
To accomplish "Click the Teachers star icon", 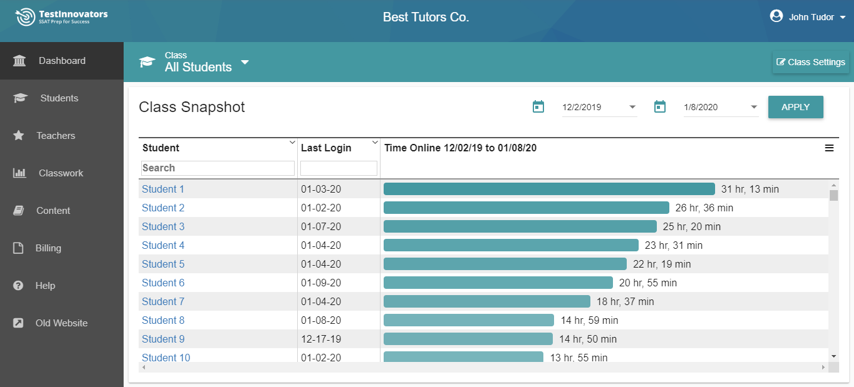I will [19, 136].
